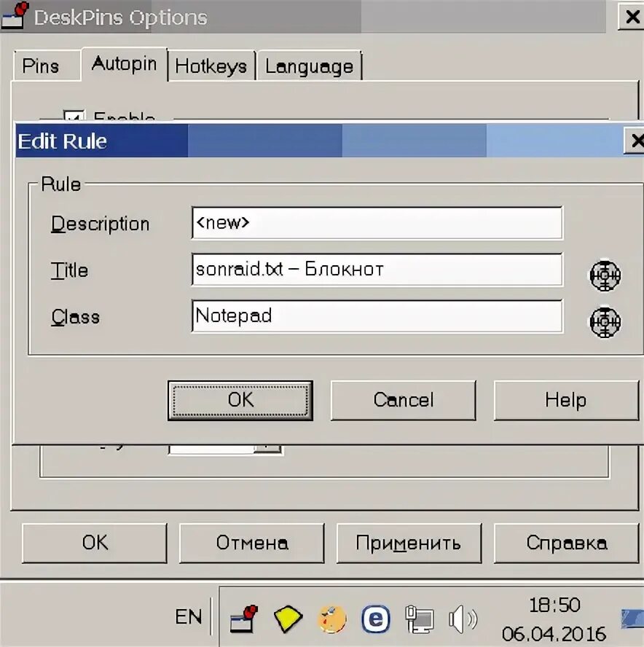Enable the Autopin checkbox
Viewport: 644px width, 647px height.
click(x=74, y=115)
